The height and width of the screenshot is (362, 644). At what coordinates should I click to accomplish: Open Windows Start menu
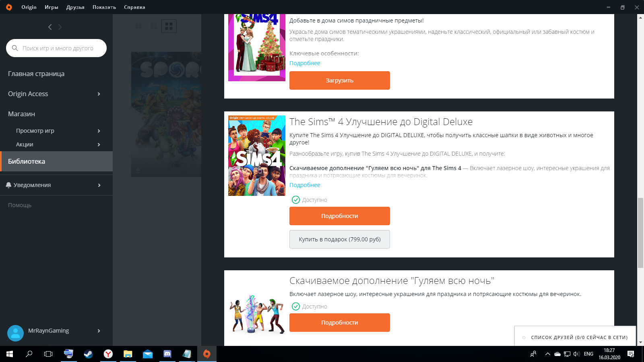(10, 354)
